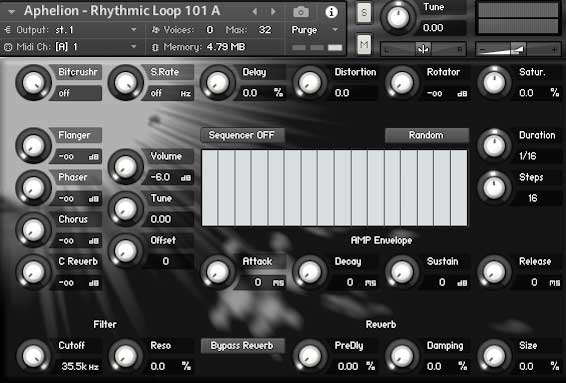Image resolution: width=566 pixels, height=383 pixels.
Task: Click the Rotator knob
Action: point(402,83)
